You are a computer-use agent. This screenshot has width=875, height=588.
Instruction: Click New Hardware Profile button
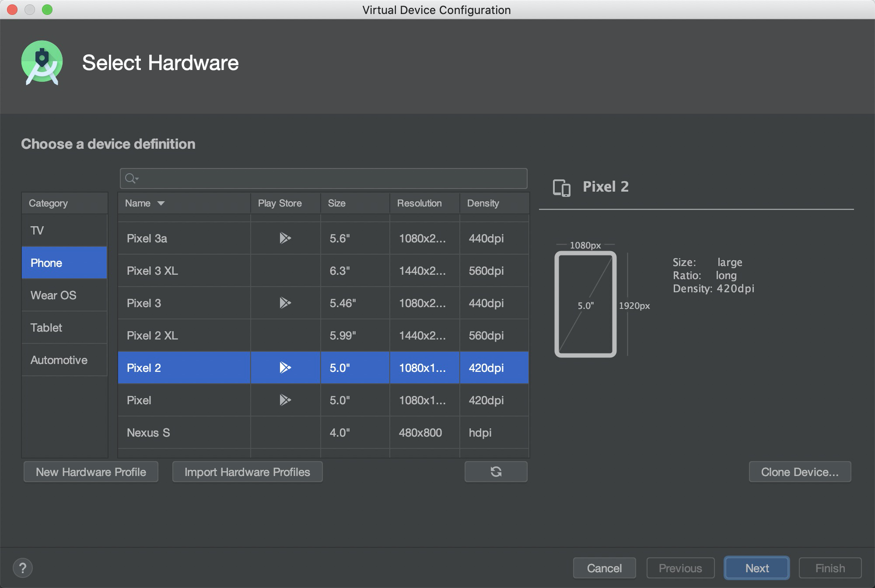[91, 472]
